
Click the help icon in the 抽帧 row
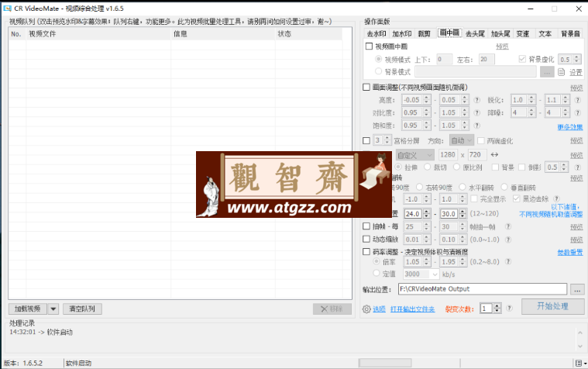coord(508,226)
